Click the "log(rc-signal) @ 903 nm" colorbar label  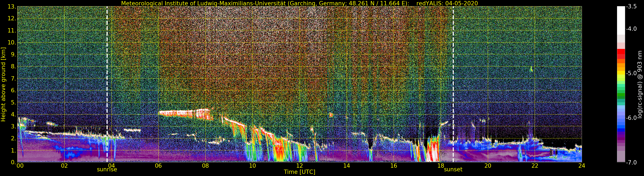pyautogui.click(x=639, y=84)
